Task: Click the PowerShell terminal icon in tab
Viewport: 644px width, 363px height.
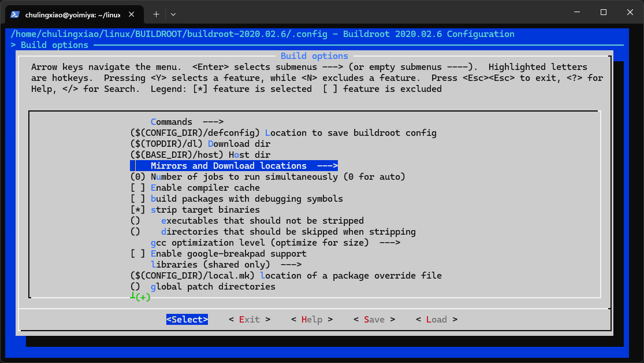Action: click(15, 14)
